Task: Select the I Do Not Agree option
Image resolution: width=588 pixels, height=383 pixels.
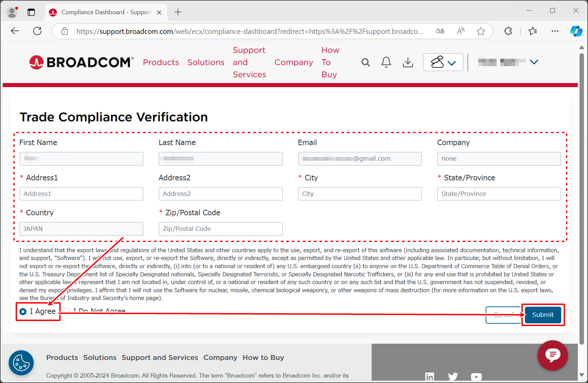Action: (67, 311)
